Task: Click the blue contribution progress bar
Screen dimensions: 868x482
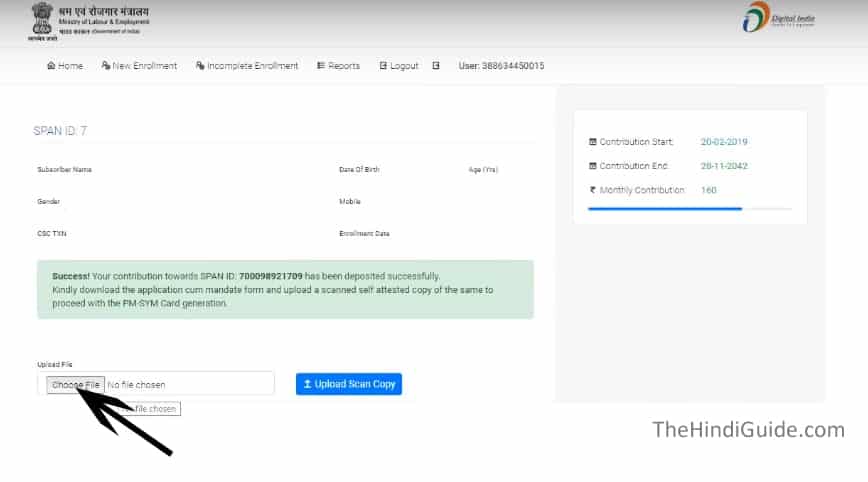Action: click(x=665, y=209)
